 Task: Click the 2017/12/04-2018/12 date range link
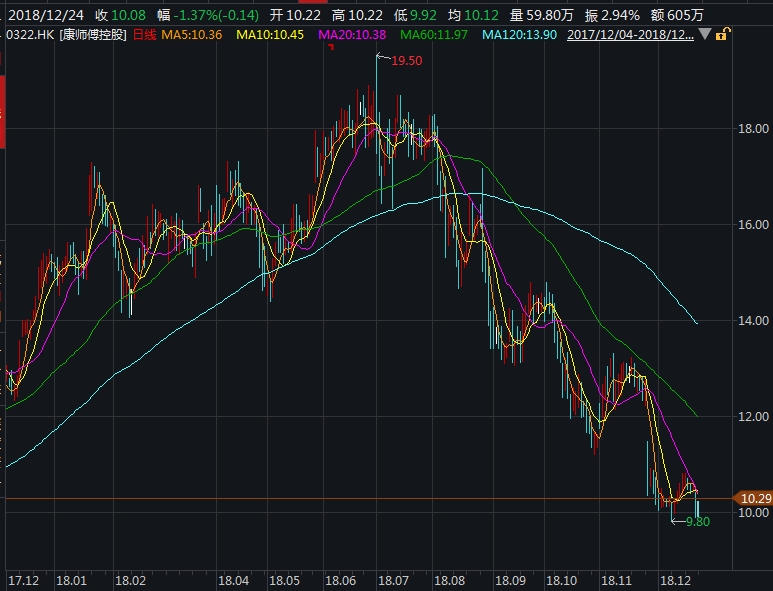[631, 35]
